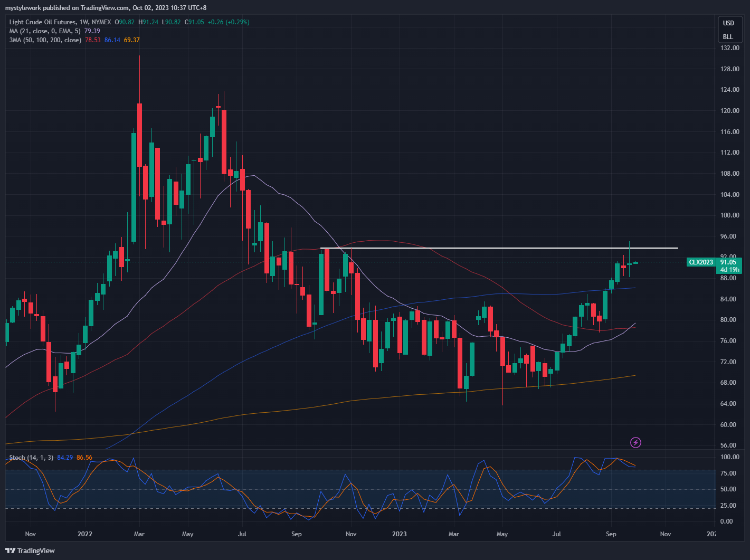Screen dimensions: 750x560
Task: Click the 79.39 MA value
Action: [92, 31]
